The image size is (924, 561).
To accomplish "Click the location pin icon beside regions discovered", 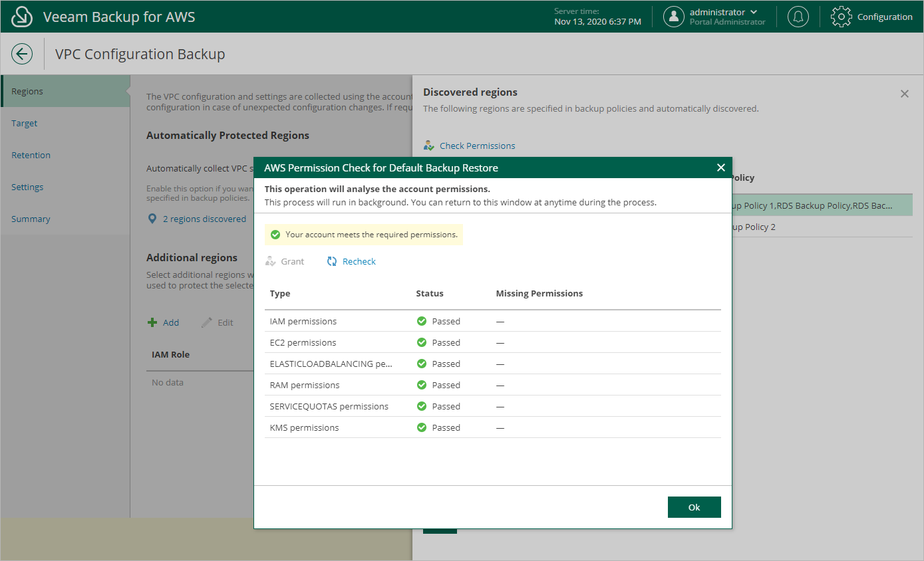I will click(152, 219).
